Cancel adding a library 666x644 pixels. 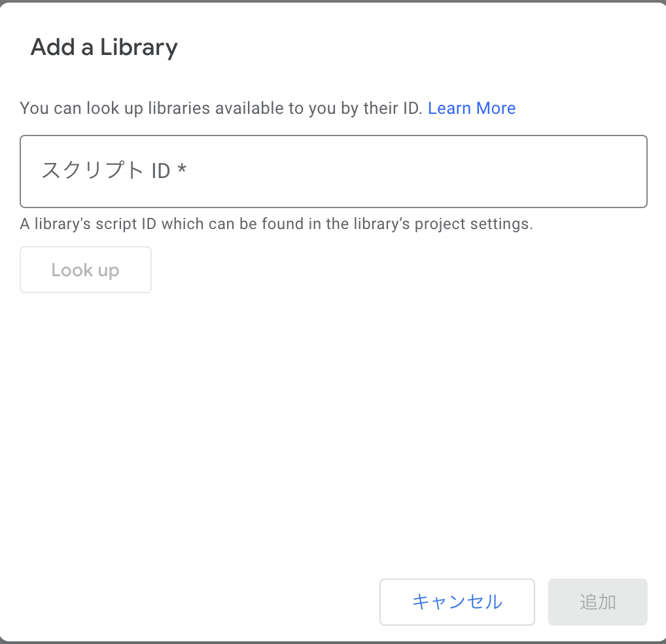[457, 602]
